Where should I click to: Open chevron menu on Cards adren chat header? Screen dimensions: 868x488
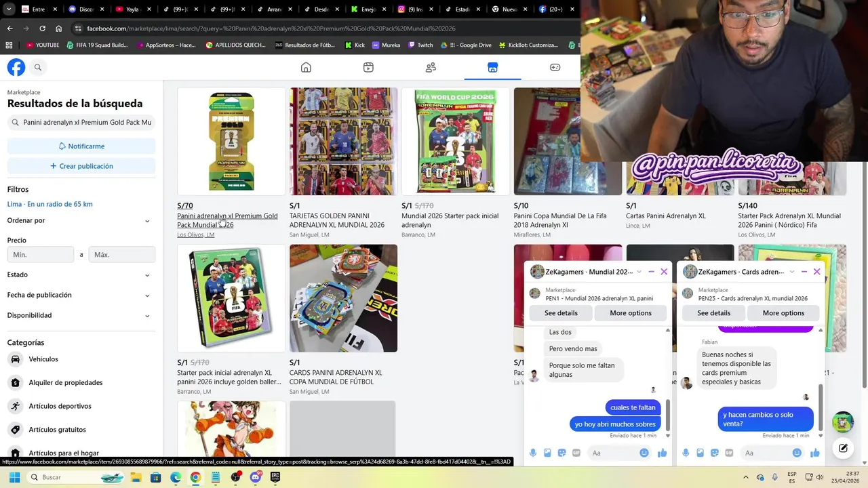pos(791,272)
